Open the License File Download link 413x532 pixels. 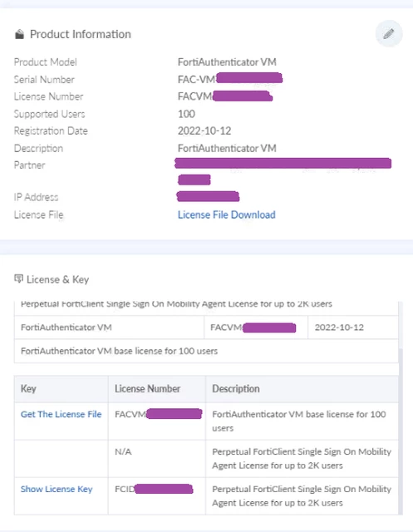[227, 214]
